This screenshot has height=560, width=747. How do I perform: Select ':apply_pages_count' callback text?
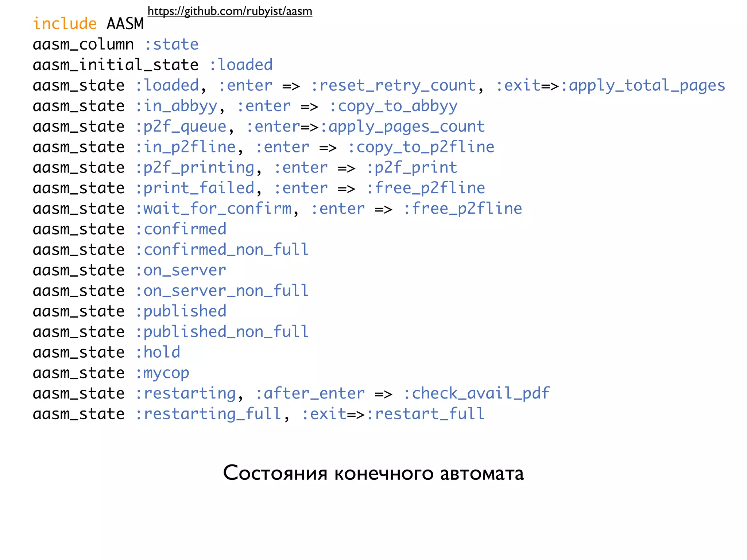point(402,127)
